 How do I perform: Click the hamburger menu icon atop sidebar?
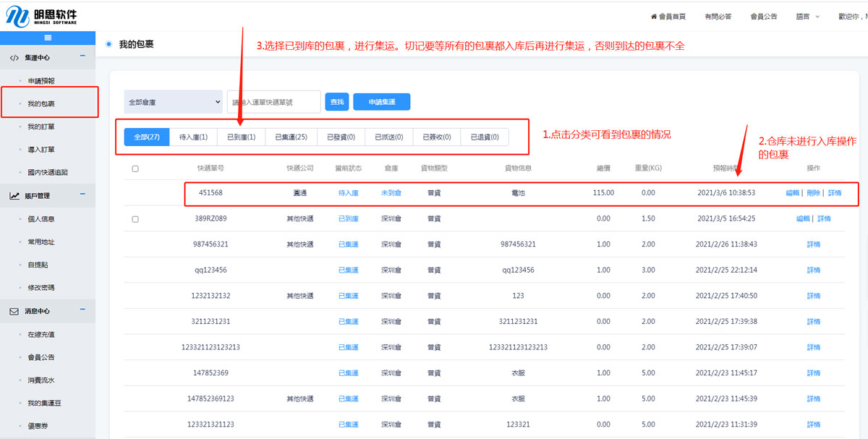click(x=48, y=38)
